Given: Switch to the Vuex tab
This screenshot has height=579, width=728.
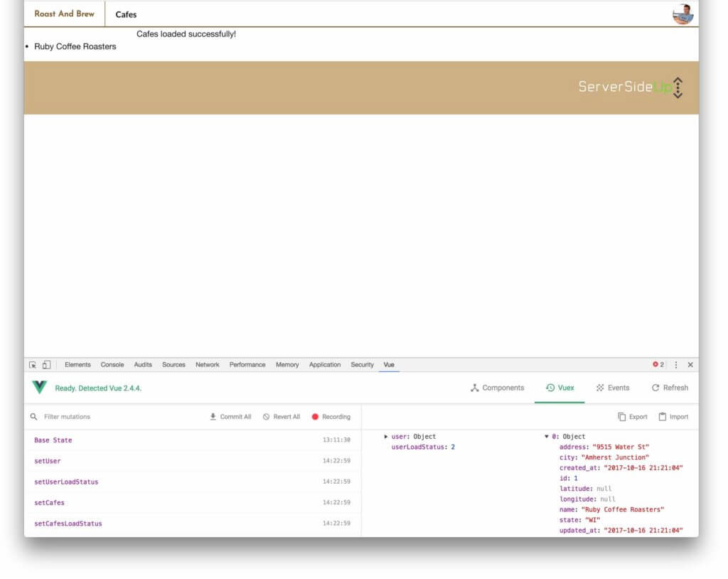Looking at the screenshot, I should pos(560,388).
